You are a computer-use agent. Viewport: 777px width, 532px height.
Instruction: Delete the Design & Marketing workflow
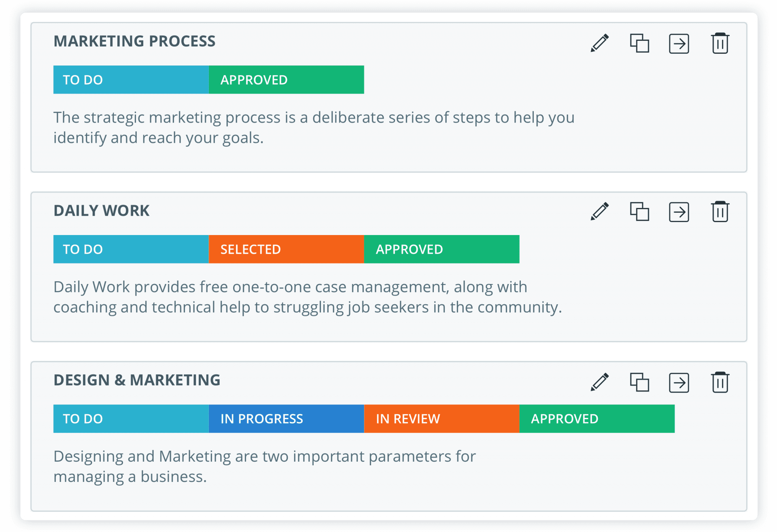point(720,382)
